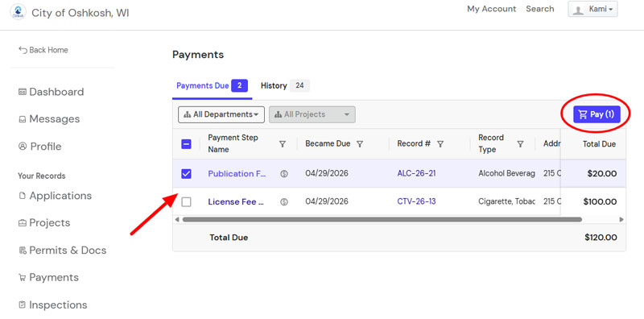The height and width of the screenshot is (319, 644).
Task: Click the filter icon for Payment Step Name
Action: click(x=283, y=144)
